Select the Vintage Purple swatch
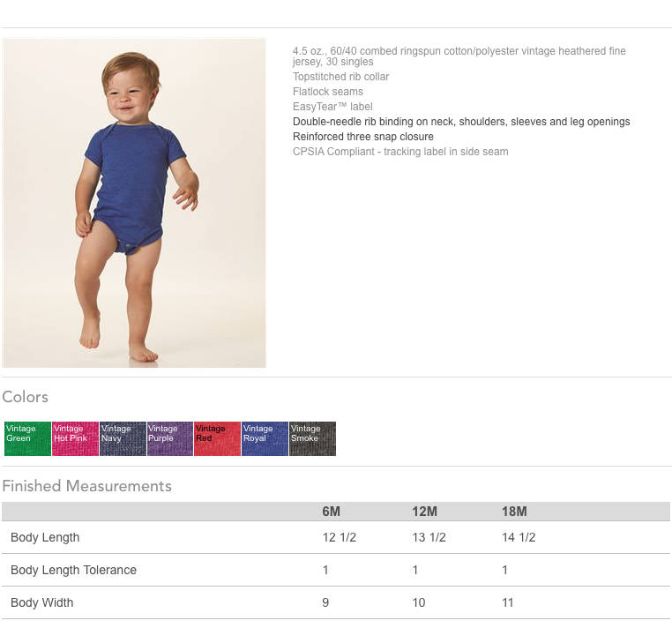Screen dimensions: 672x628 coord(170,438)
